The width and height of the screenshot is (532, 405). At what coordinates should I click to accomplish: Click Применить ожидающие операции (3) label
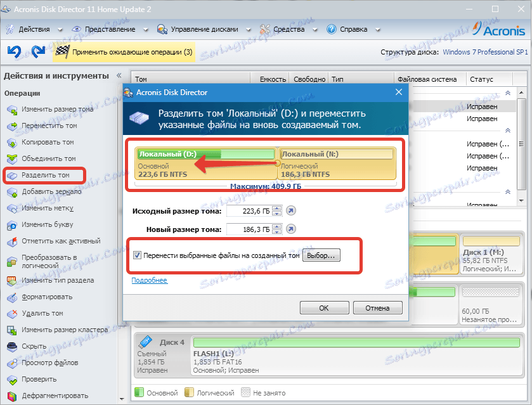pyautogui.click(x=133, y=52)
